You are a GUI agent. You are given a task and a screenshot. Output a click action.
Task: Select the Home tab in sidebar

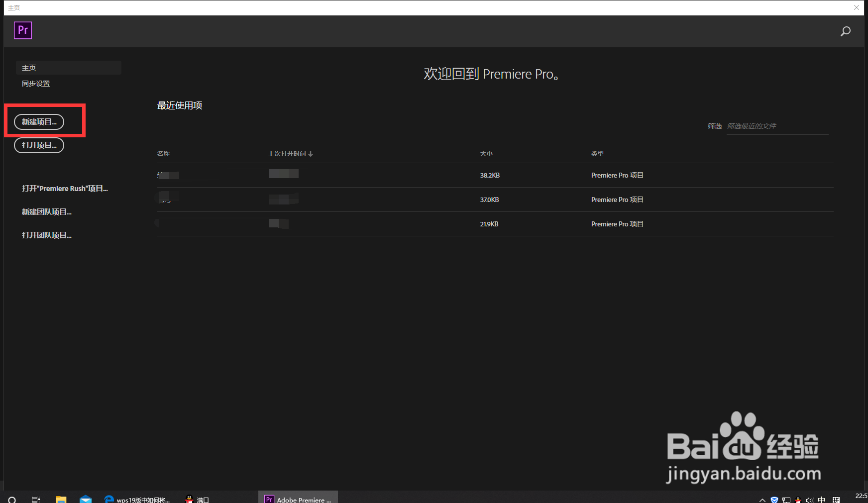[69, 68]
